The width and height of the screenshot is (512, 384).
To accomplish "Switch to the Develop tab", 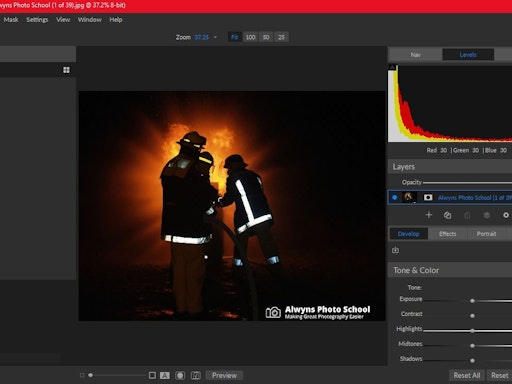I will coord(409,234).
